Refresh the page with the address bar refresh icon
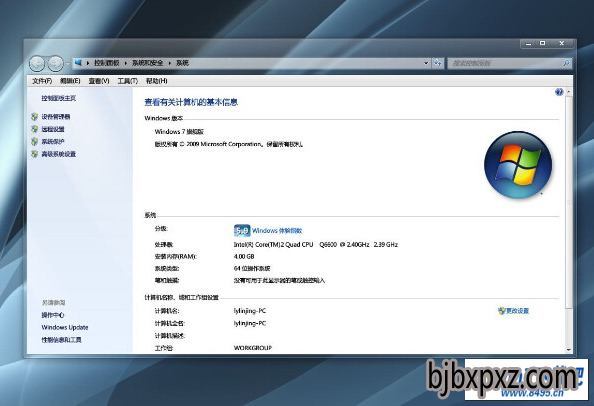This screenshot has height=406, width=594. pyautogui.click(x=438, y=63)
